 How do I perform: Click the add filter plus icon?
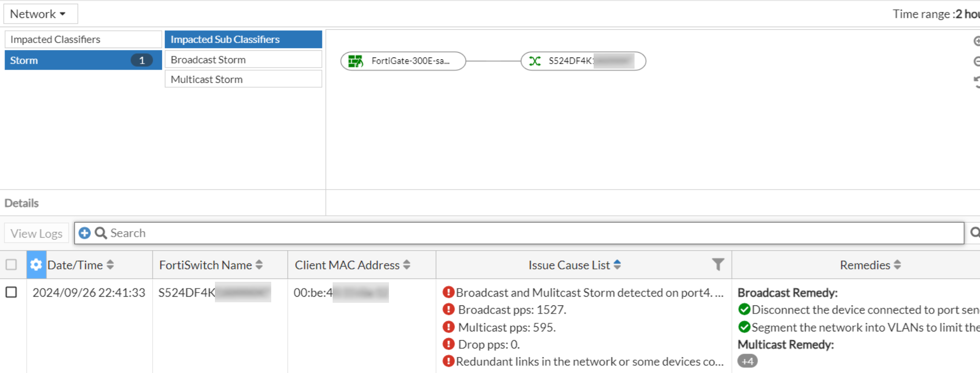click(85, 233)
